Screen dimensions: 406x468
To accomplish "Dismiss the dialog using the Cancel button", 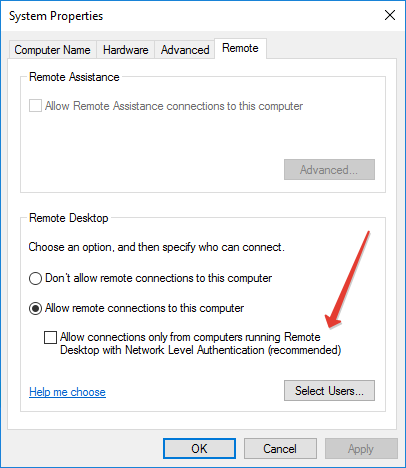I will [280, 449].
